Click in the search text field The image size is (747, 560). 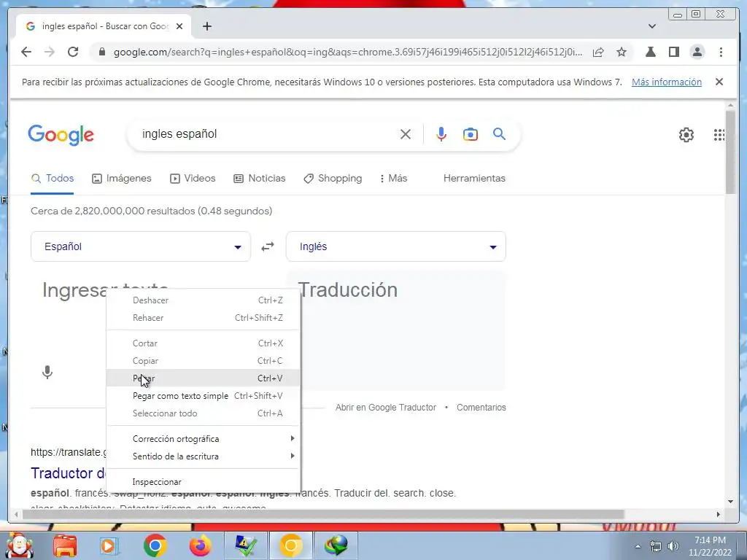(x=267, y=134)
